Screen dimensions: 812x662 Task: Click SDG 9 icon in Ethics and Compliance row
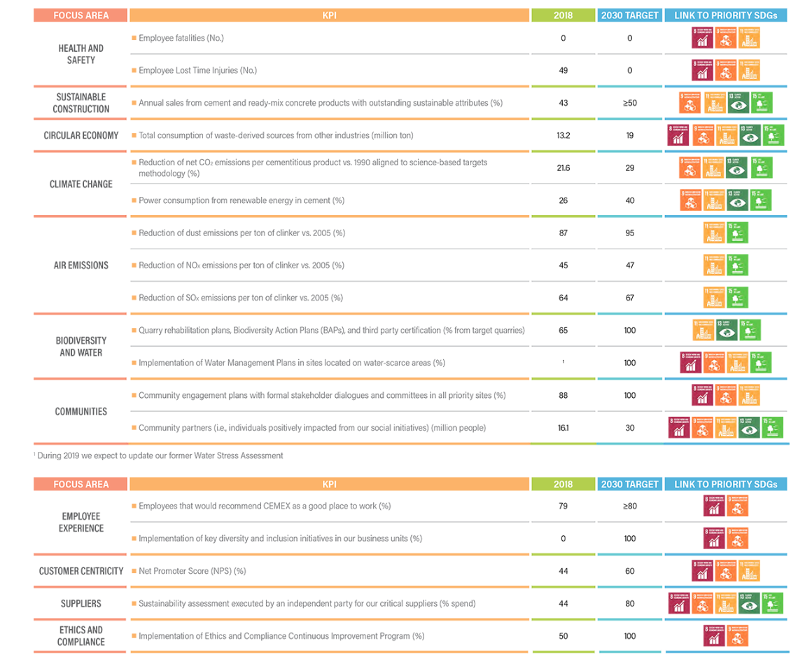pyautogui.click(x=737, y=636)
